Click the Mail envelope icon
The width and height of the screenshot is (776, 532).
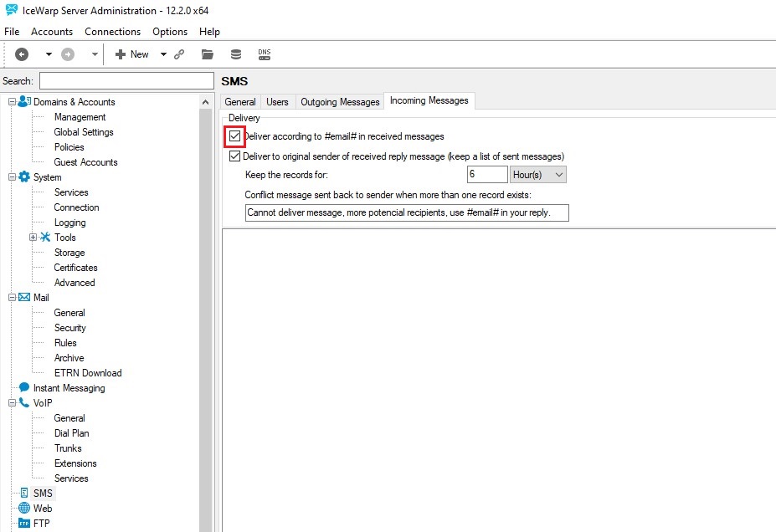pyautogui.click(x=24, y=297)
